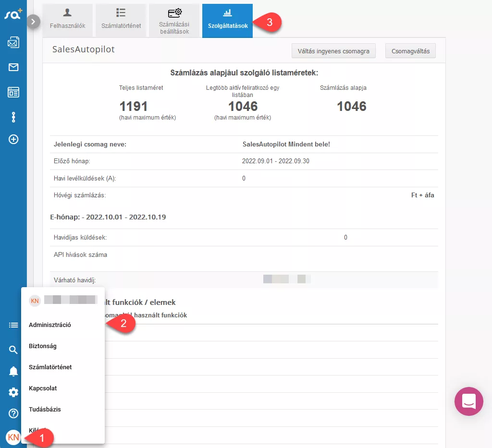Click the SalesAutopilot logo icon
Screen dimensions: 492x448
pos(13,14)
